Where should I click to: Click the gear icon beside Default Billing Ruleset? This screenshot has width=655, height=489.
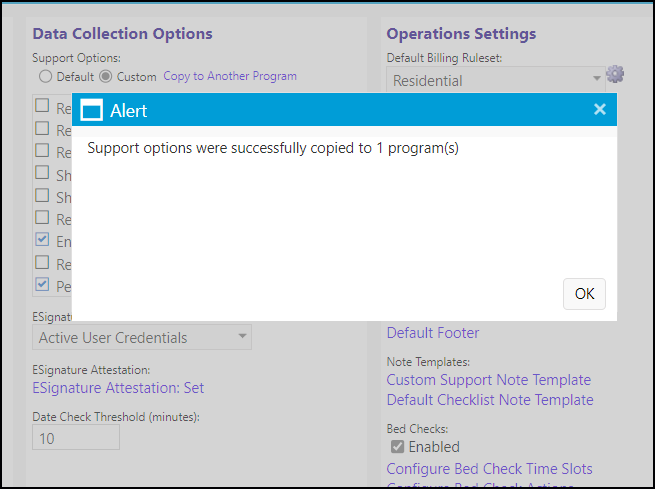coord(615,74)
